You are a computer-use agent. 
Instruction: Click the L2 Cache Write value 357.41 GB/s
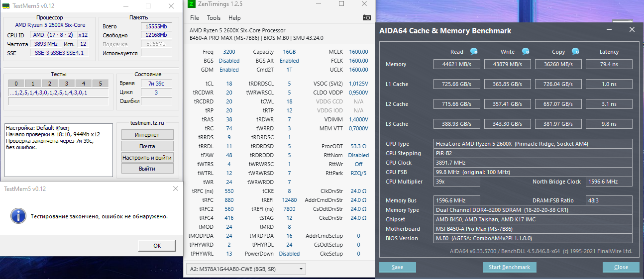507,104
